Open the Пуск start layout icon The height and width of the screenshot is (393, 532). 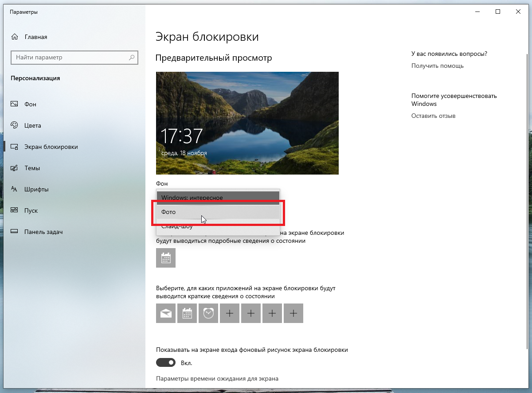coord(15,210)
